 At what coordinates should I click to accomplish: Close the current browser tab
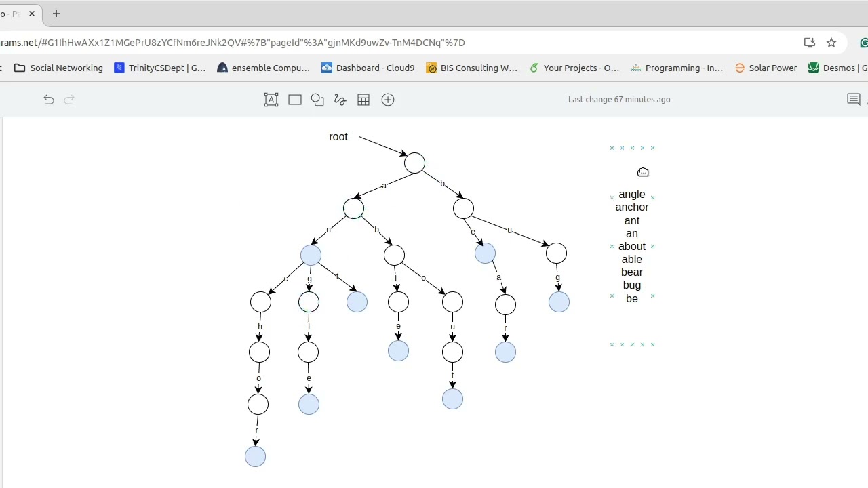point(32,14)
